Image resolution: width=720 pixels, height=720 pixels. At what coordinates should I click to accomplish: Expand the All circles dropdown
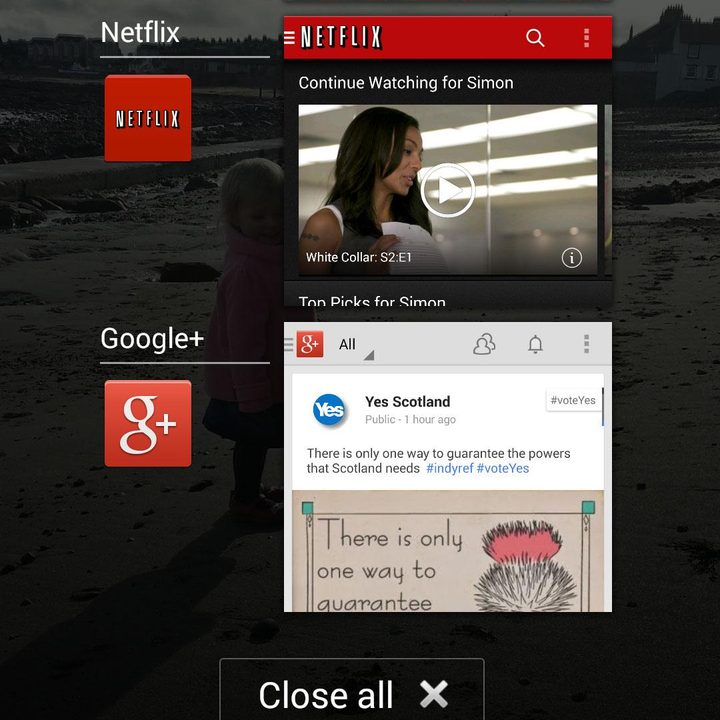pyautogui.click(x=356, y=345)
